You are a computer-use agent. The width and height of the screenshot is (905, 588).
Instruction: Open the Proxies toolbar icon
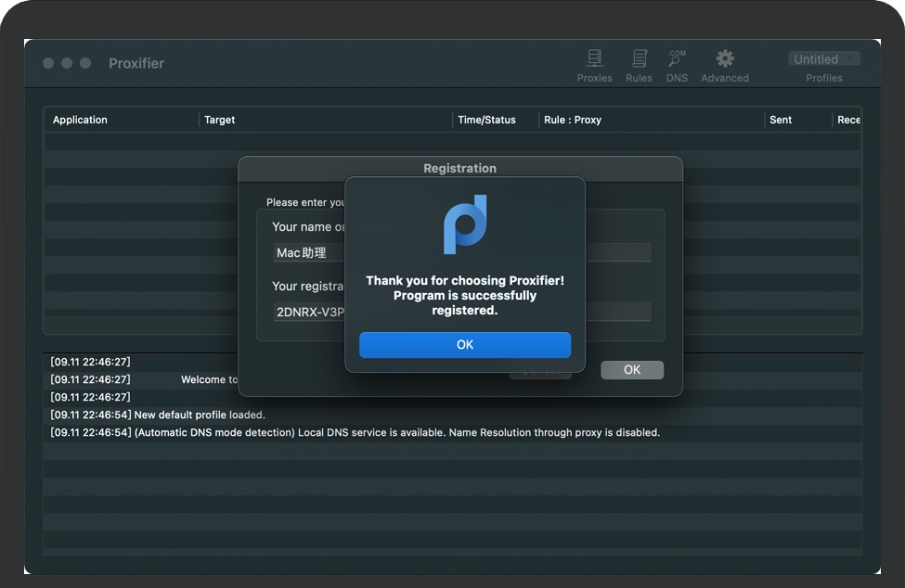pyautogui.click(x=594, y=66)
